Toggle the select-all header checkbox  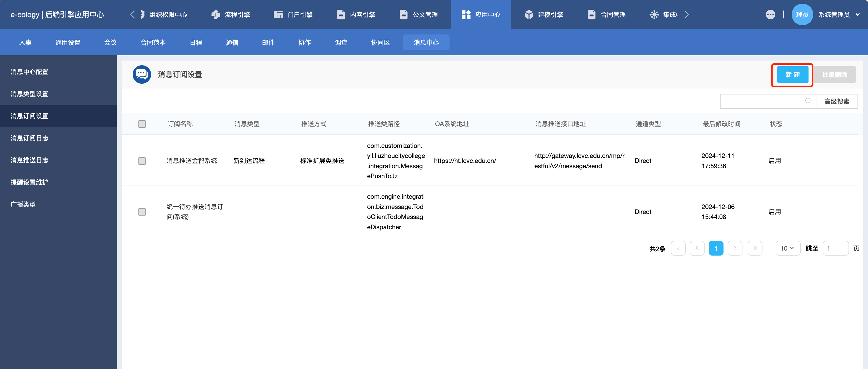pos(142,124)
